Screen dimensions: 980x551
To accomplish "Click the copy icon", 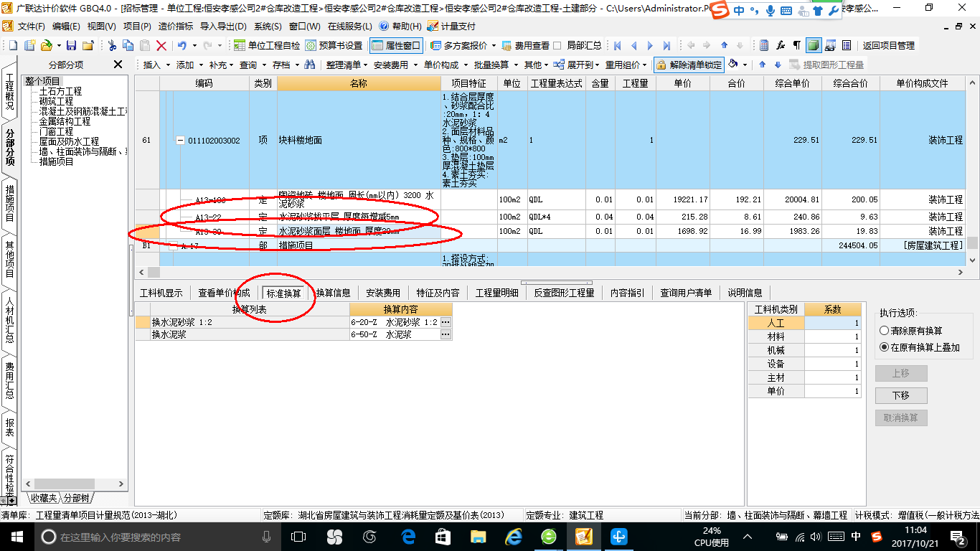I will click(x=128, y=45).
